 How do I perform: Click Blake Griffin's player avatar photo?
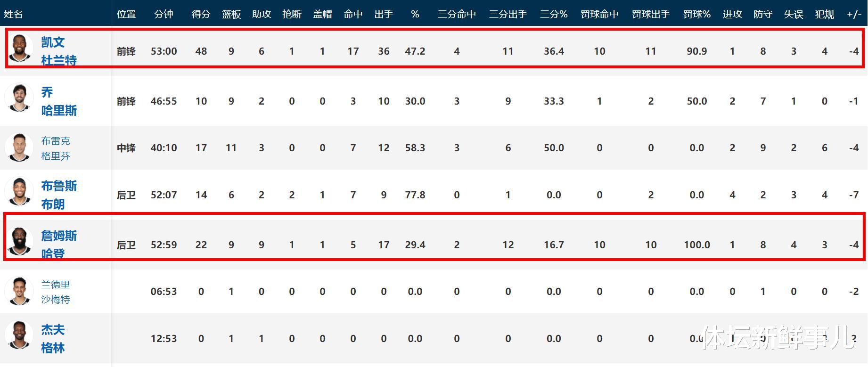[x=19, y=147]
